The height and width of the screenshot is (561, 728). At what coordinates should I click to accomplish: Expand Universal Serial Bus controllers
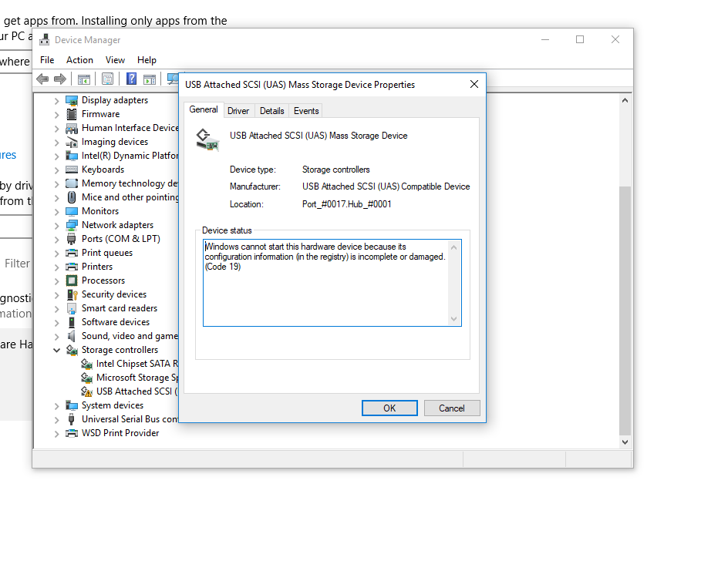click(56, 418)
